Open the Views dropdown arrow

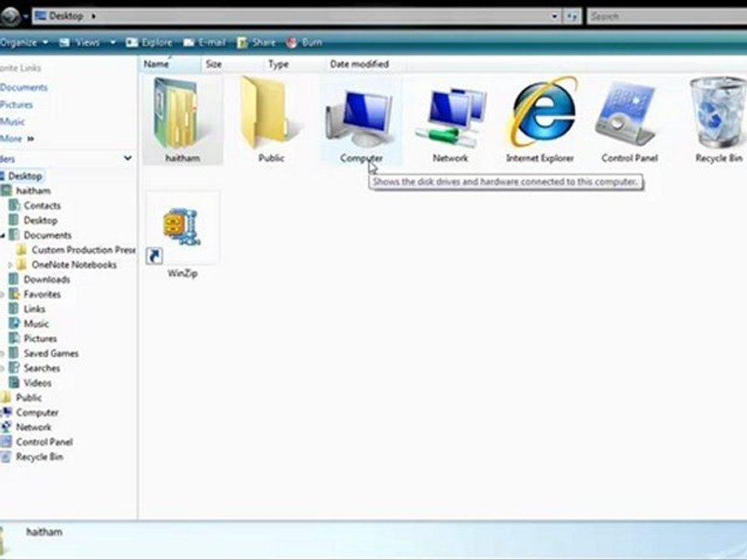pos(113,42)
